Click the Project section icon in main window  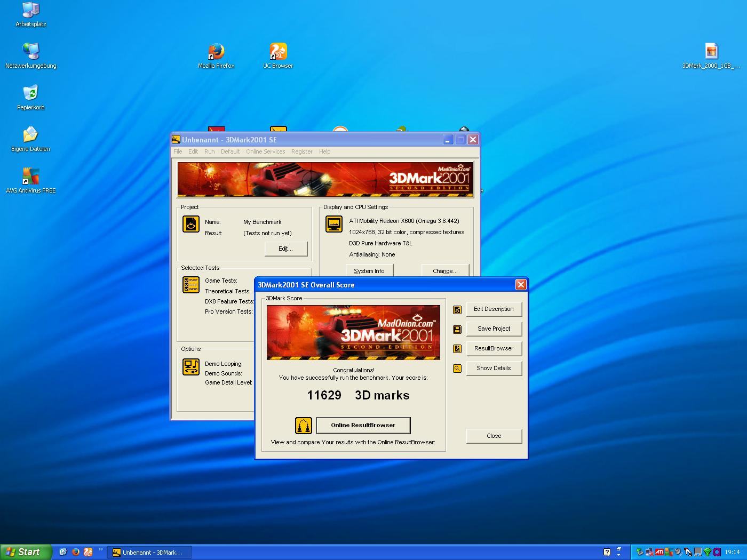click(191, 224)
